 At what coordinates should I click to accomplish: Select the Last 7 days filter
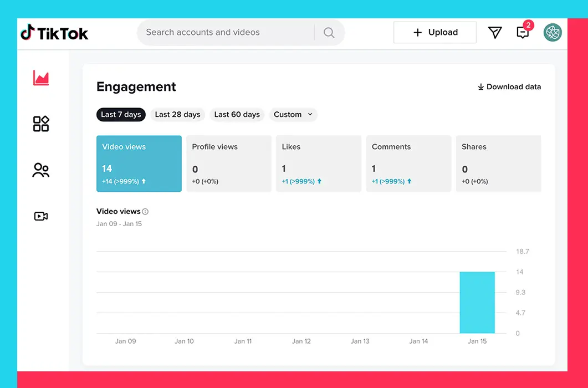click(x=121, y=115)
